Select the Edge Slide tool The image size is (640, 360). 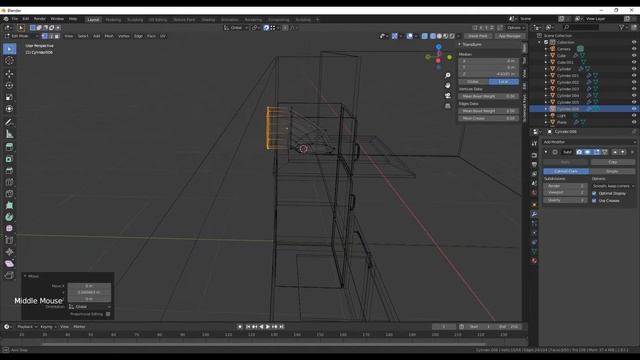[x=9, y=240]
